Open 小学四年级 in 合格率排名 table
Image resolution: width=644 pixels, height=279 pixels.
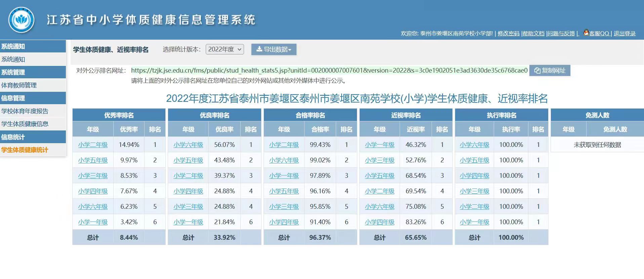click(284, 222)
